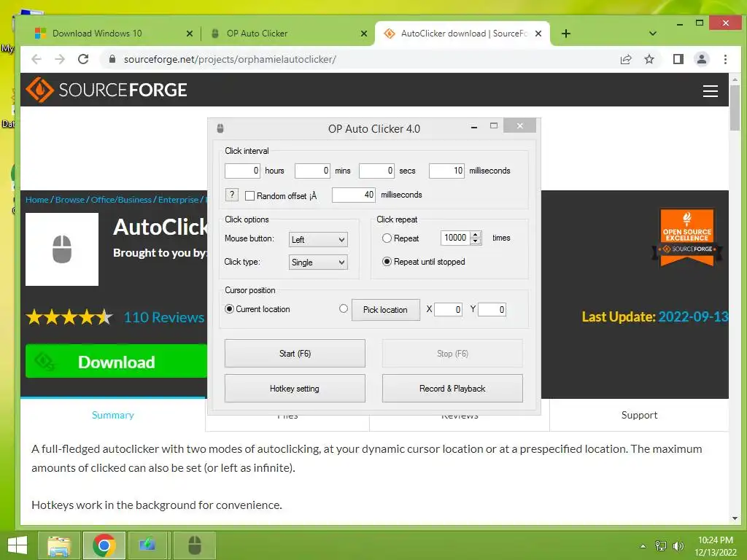Follow the Enterprise breadcrumb link
Viewport: 747px width, 560px height.
coord(178,200)
